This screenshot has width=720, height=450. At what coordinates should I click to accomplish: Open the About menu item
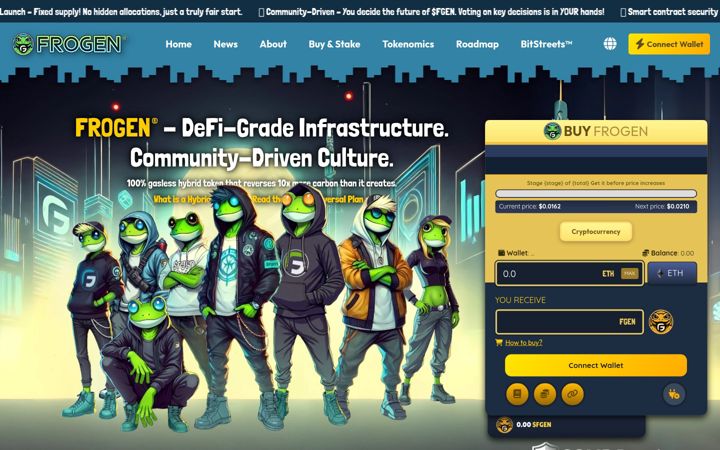coord(273,44)
